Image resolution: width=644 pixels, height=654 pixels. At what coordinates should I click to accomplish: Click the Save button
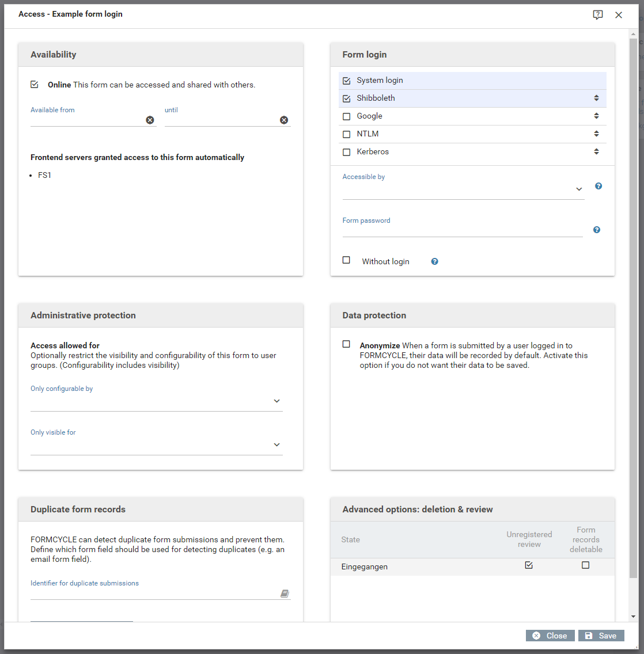click(x=601, y=636)
